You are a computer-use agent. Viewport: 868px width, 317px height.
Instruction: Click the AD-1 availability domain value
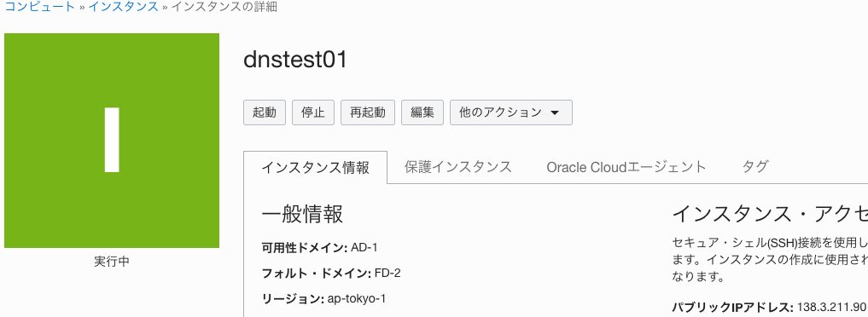pyautogui.click(x=364, y=247)
